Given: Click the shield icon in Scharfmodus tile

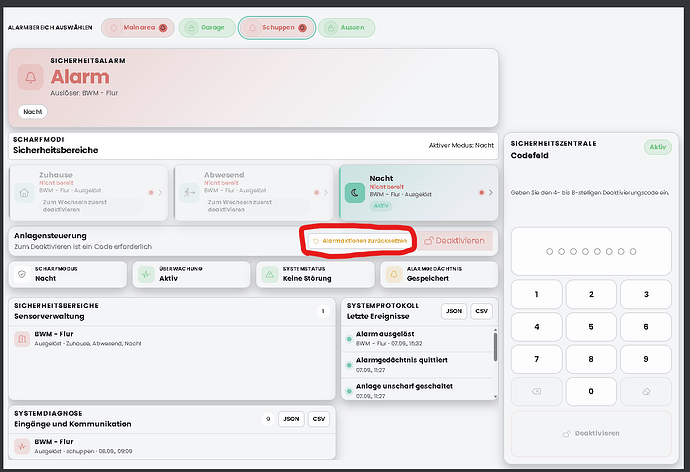Looking at the screenshot, I should 22,274.
